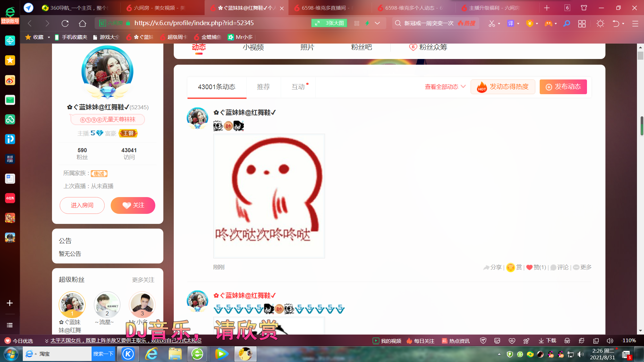Click the skin shirt icon in title bar
The width and height of the screenshot is (644, 362).
584,8
